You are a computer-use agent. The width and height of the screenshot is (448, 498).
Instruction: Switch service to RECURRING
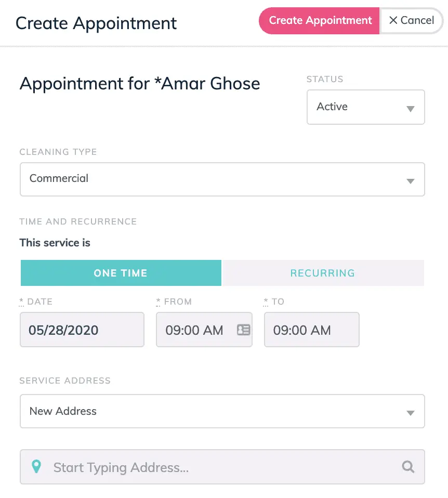click(323, 273)
